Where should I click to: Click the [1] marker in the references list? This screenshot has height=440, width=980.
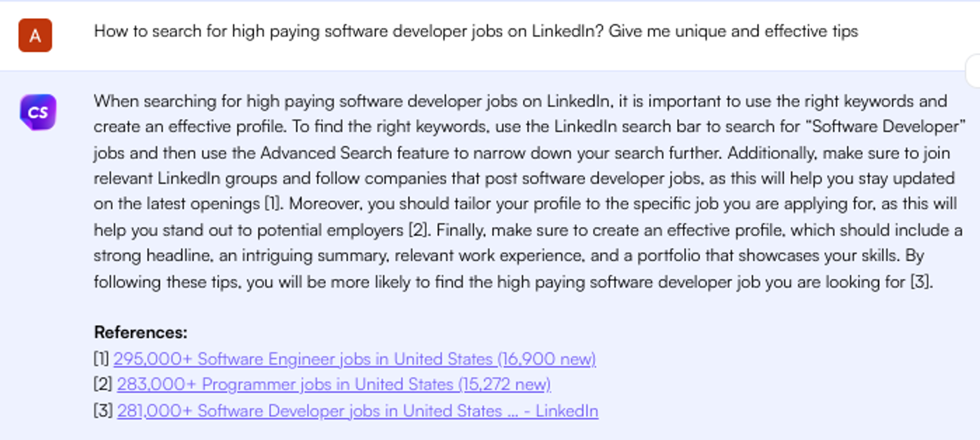(100, 359)
